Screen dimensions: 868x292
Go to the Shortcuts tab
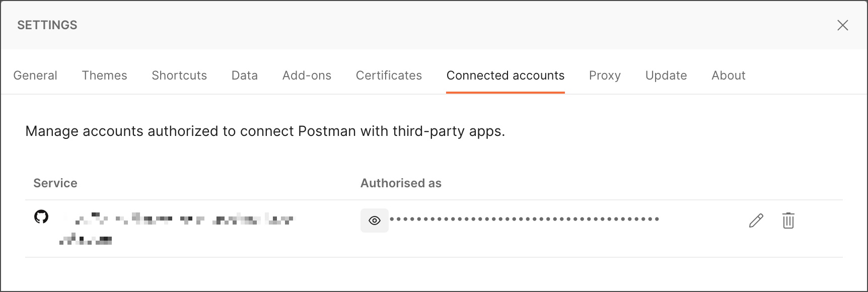pos(179,76)
